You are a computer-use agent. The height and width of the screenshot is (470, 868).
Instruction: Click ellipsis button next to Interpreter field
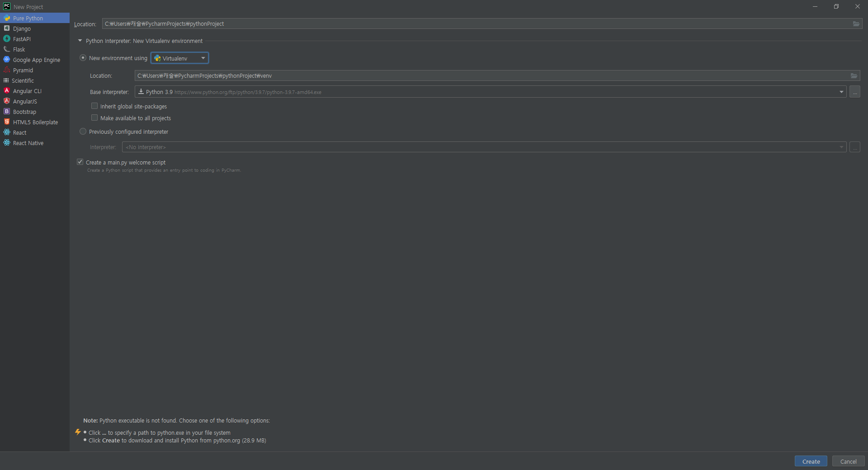(x=855, y=147)
